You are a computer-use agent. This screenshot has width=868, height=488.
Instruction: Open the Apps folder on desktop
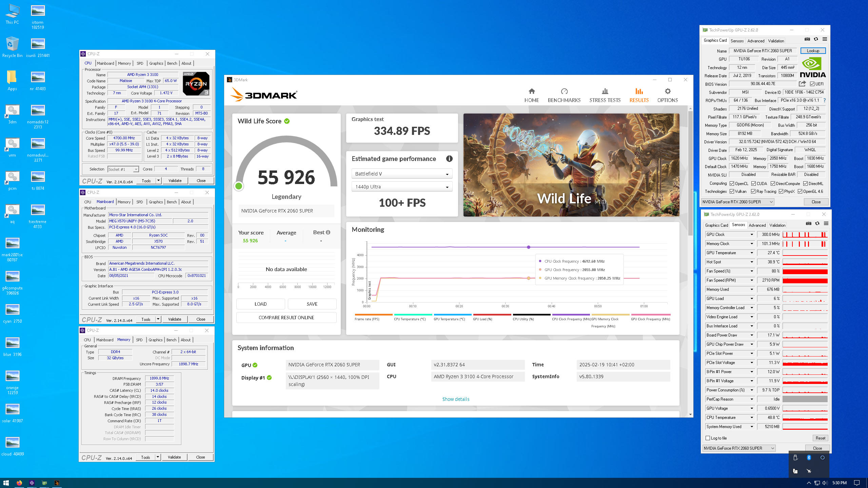tap(12, 80)
